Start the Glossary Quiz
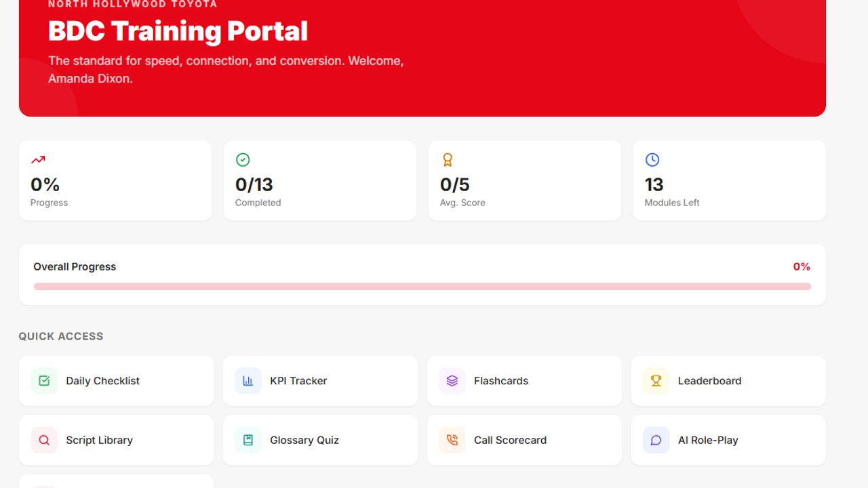 [320, 440]
